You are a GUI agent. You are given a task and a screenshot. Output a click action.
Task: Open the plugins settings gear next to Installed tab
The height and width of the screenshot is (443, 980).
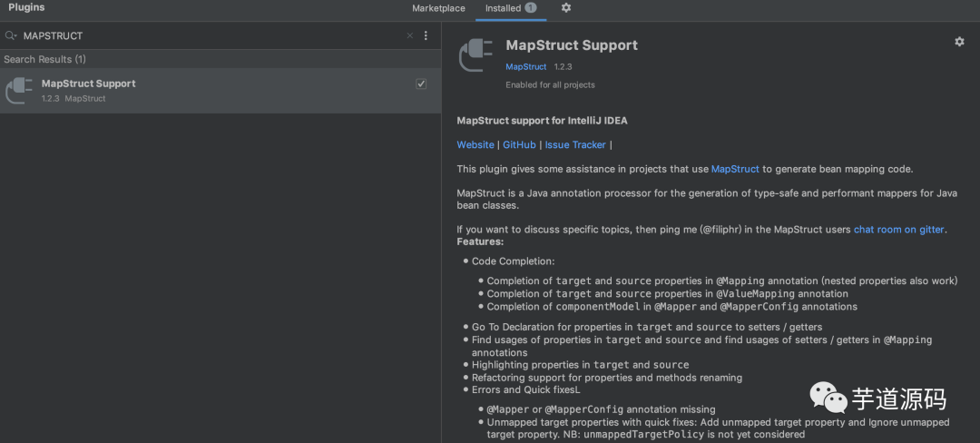coord(566,8)
